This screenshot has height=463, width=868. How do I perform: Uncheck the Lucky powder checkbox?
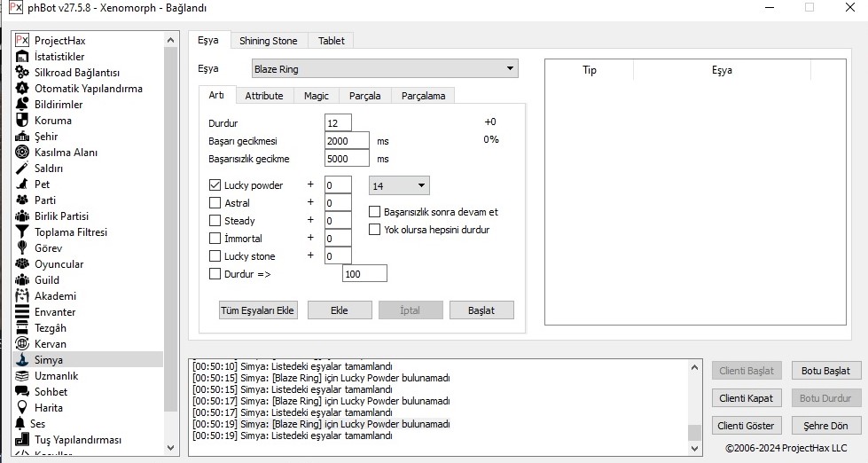coord(215,185)
